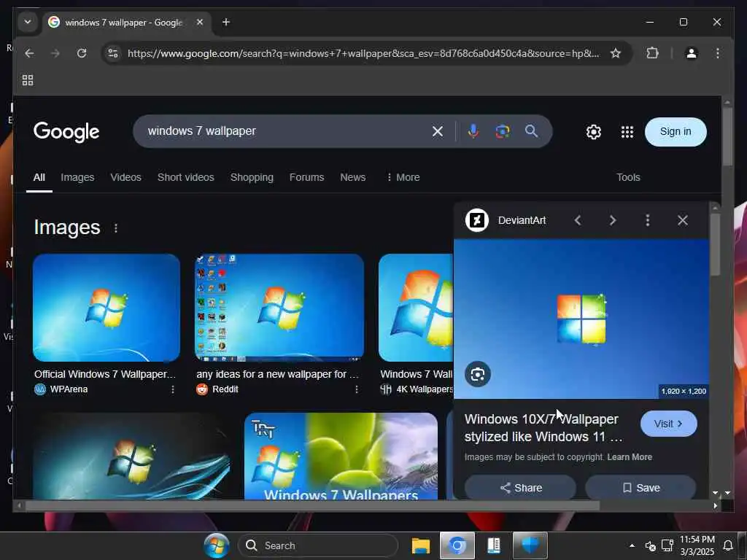This screenshot has height=560, width=747.
Task: Switch to the Images tab
Action: pos(77,177)
